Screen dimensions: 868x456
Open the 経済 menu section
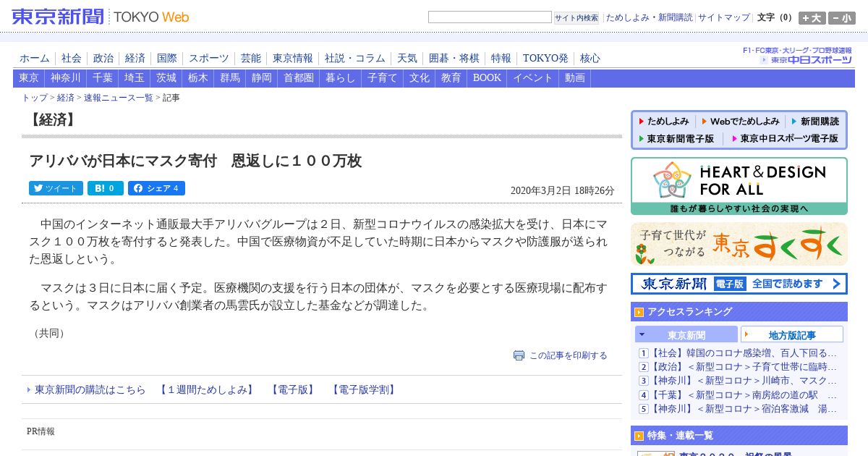(135, 59)
